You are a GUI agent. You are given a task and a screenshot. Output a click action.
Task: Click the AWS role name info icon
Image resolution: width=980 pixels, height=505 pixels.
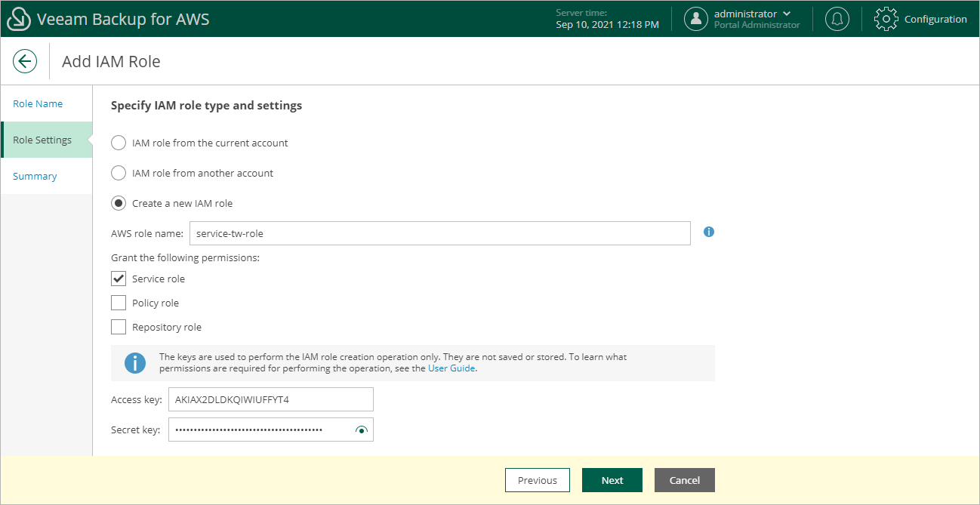[x=709, y=232]
